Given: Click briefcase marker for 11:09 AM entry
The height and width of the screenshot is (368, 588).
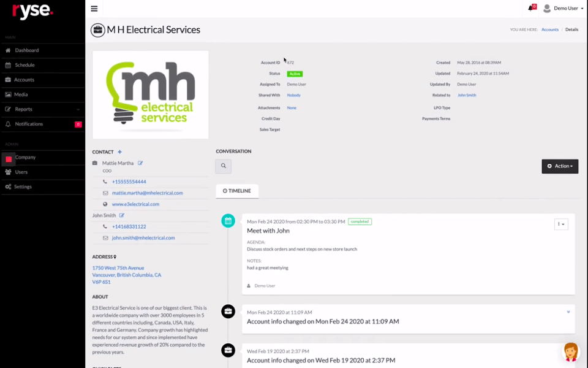Looking at the screenshot, I should tap(228, 312).
